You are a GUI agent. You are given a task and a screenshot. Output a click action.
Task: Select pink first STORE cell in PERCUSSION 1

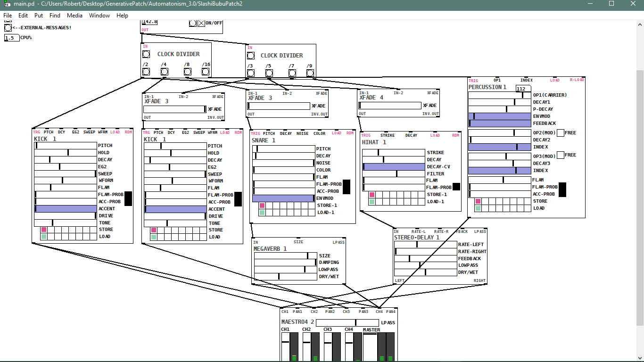(478, 201)
